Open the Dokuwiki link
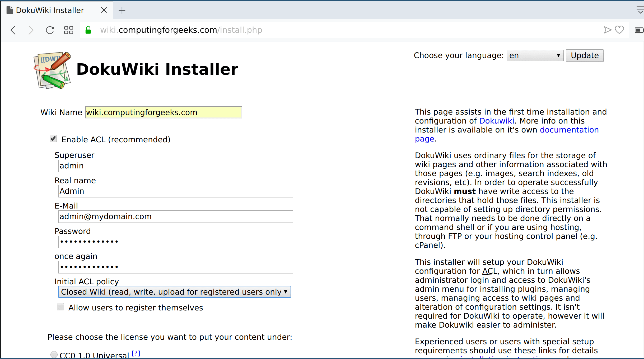644x359 pixels. pos(497,121)
